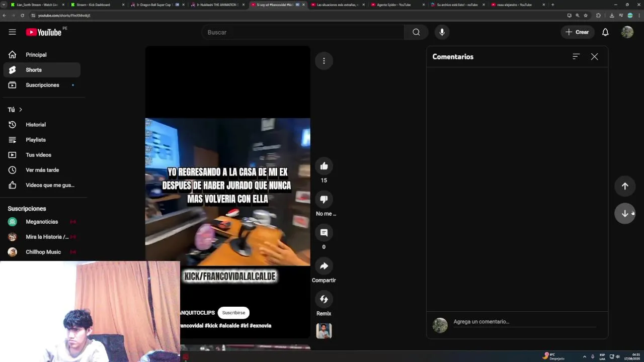Click the comments icon on the Short

click(x=324, y=232)
